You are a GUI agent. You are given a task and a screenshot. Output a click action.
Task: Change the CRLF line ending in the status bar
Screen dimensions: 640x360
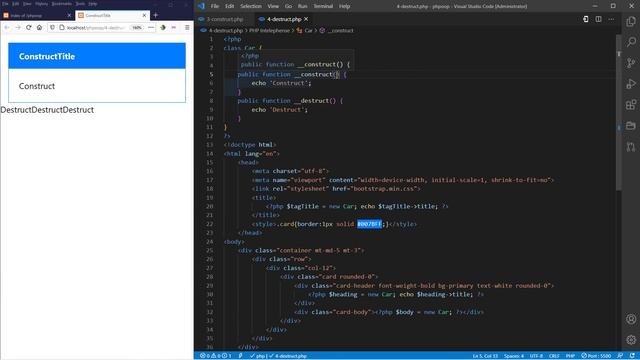554,356
